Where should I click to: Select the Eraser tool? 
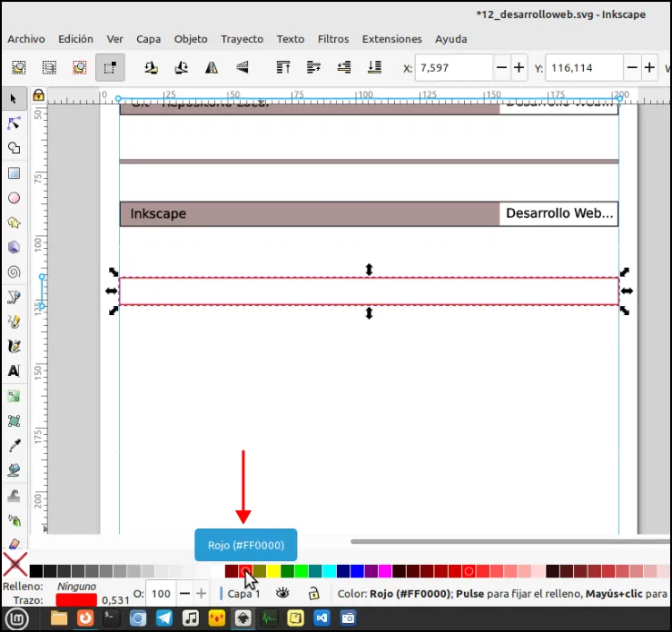[x=14, y=543]
